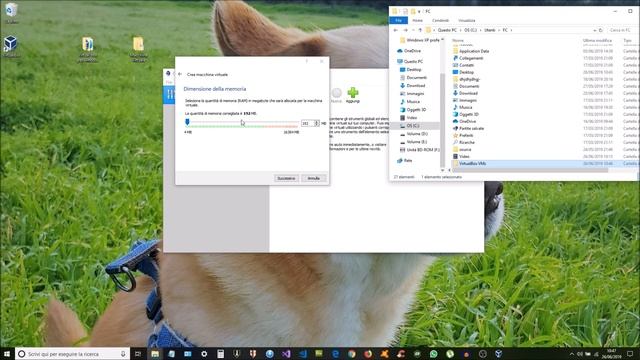This screenshot has height=360, width=640.
Task: Click the taskbar search box
Action: [x=73, y=354]
